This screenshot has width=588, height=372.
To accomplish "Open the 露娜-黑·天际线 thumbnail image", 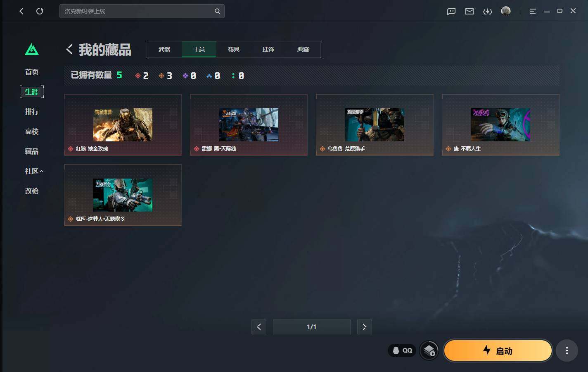I will pyautogui.click(x=249, y=125).
